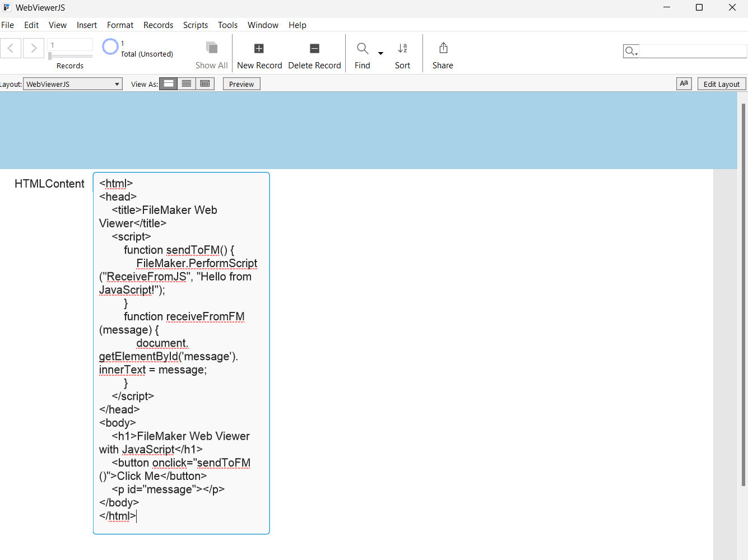748x560 pixels.
Task: Open the File menu
Action: coord(8,25)
